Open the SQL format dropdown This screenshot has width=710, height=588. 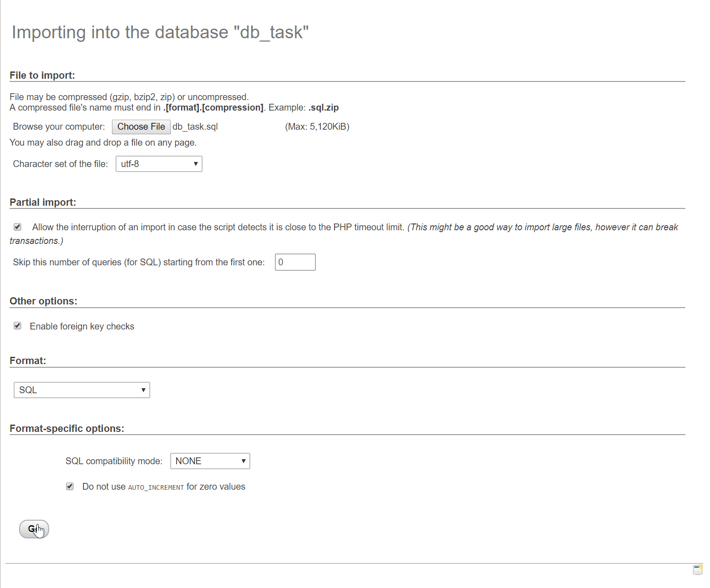pyautogui.click(x=82, y=390)
